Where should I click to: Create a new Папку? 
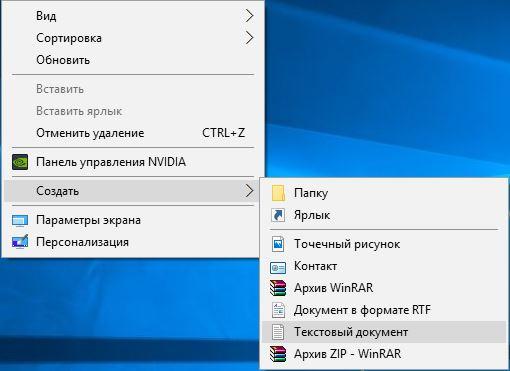pyautogui.click(x=384, y=193)
